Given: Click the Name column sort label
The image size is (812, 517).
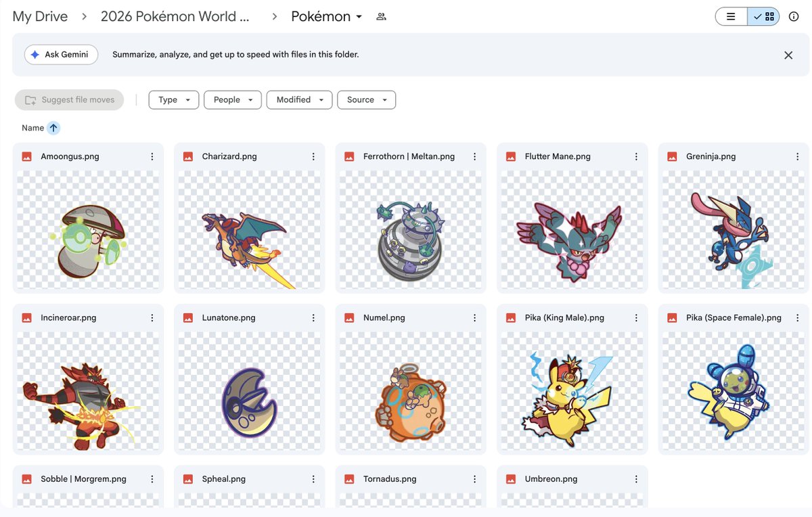Looking at the screenshot, I should [32, 128].
